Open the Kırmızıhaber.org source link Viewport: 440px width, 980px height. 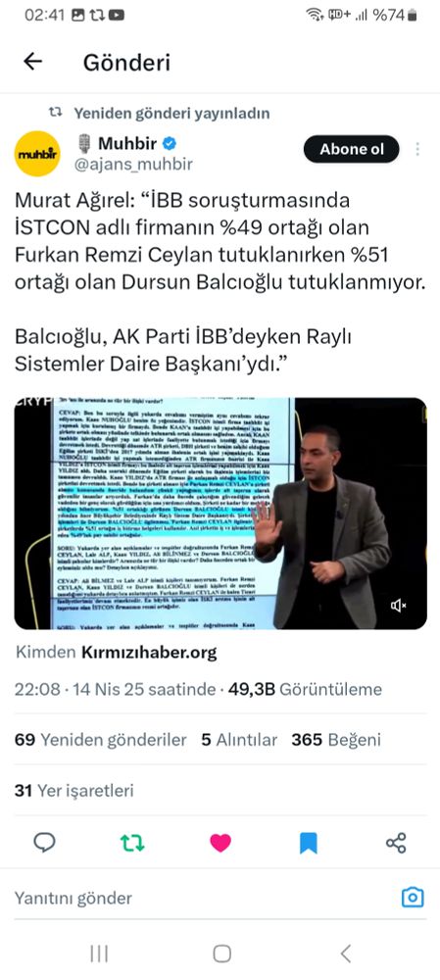pyautogui.click(x=149, y=653)
